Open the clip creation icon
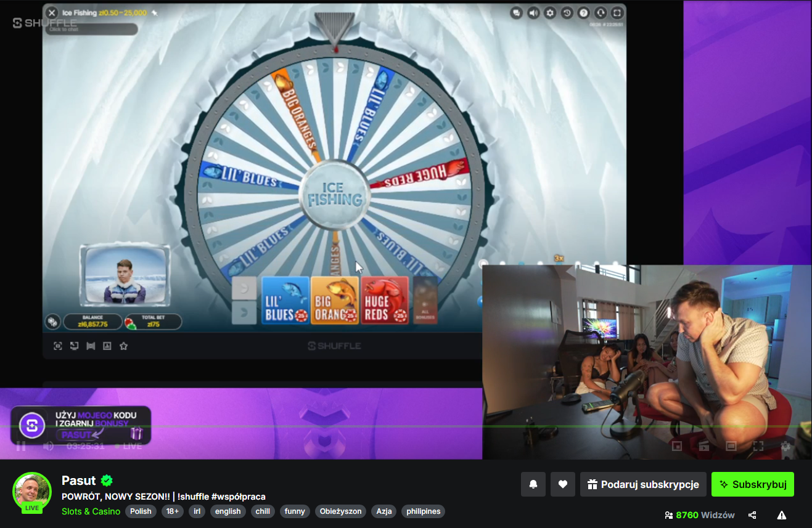 tap(703, 445)
